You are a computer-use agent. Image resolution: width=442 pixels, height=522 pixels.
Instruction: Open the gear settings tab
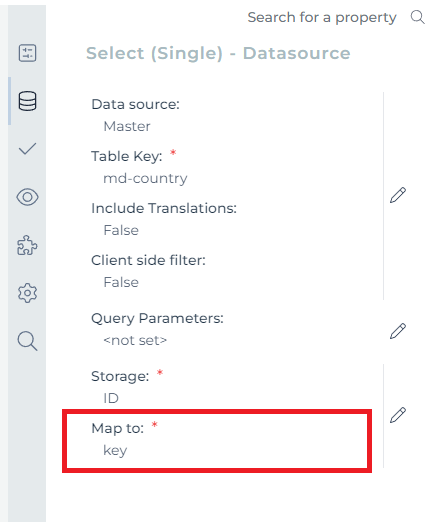[x=27, y=293]
